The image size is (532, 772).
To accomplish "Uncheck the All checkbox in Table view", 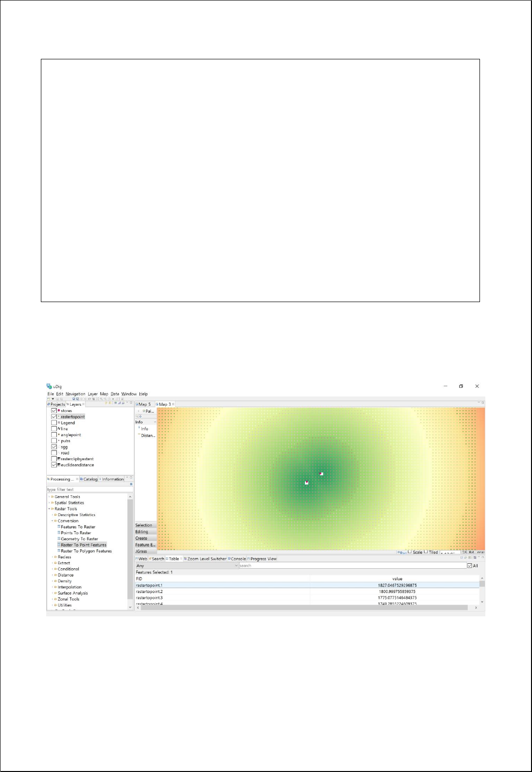I will click(x=469, y=566).
